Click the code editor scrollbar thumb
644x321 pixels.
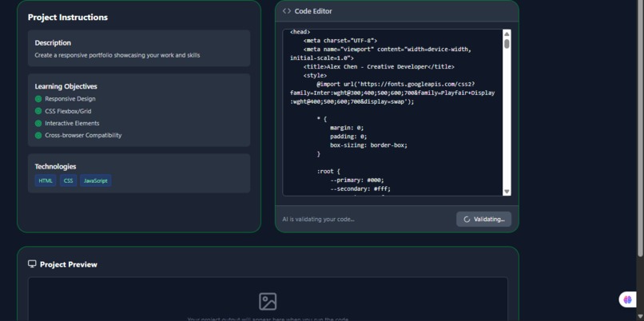click(507, 43)
